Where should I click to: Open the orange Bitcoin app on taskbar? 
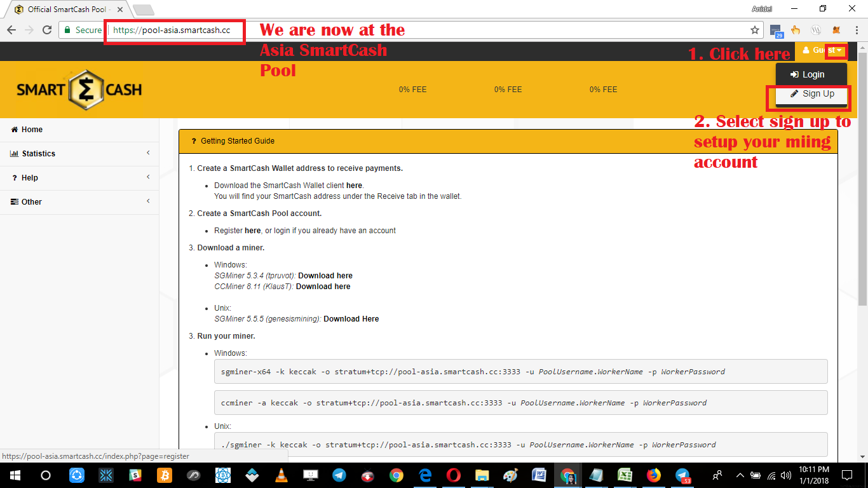click(x=165, y=475)
